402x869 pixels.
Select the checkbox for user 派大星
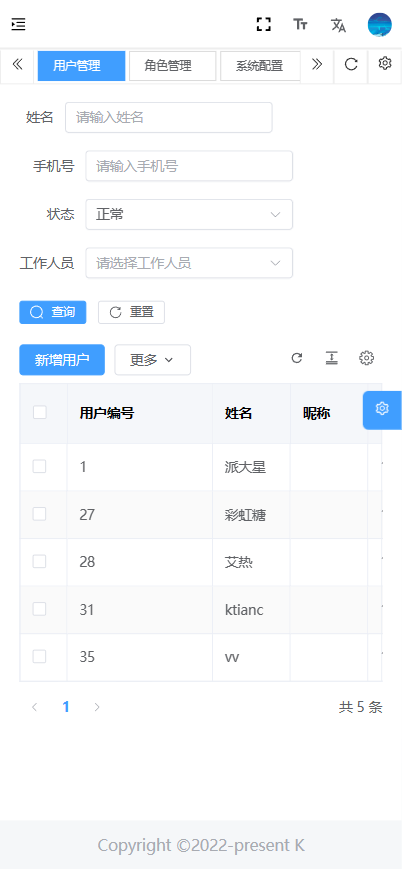pos(39,467)
